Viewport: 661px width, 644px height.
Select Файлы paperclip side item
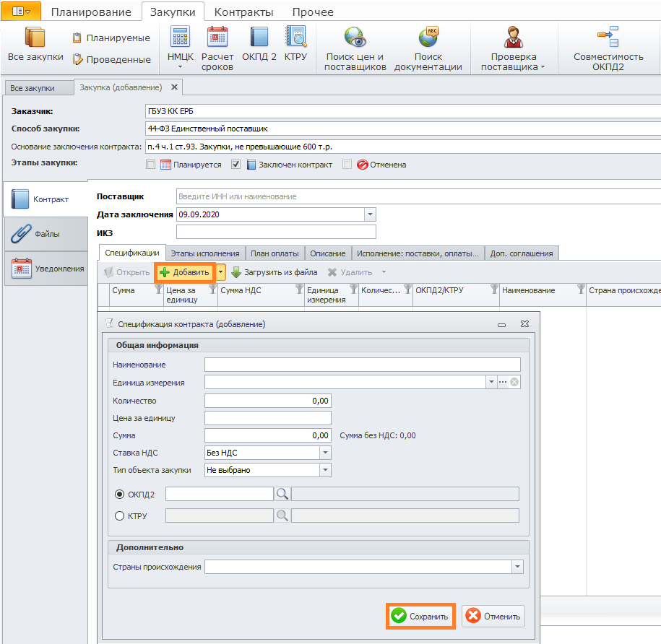point(46,234)
